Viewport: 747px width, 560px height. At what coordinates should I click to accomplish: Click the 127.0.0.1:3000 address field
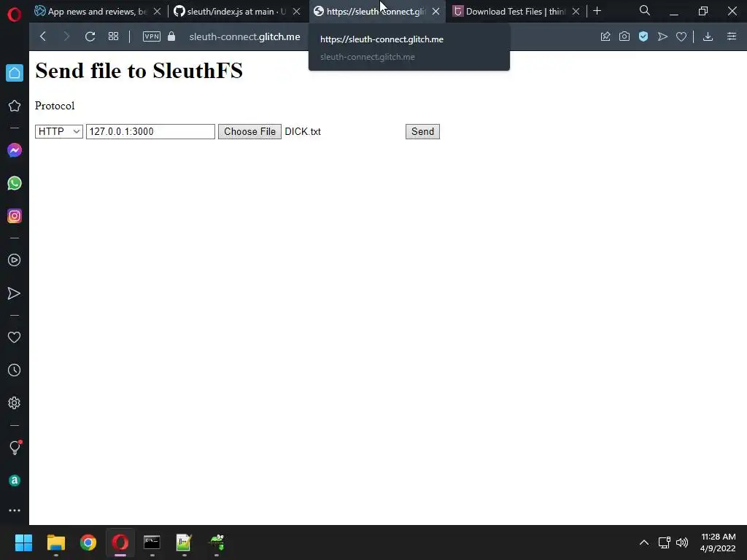tap(150, 131)
